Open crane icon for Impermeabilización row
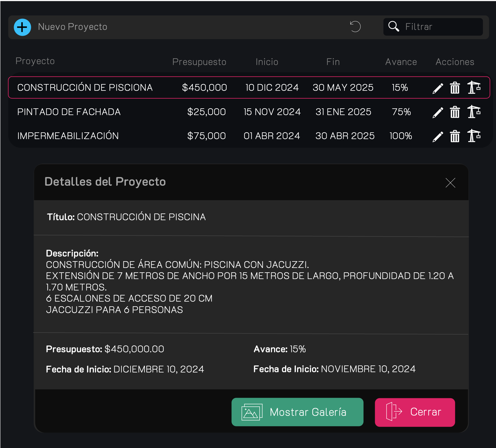This screenshot has width=496, height=448. point(474,136)
